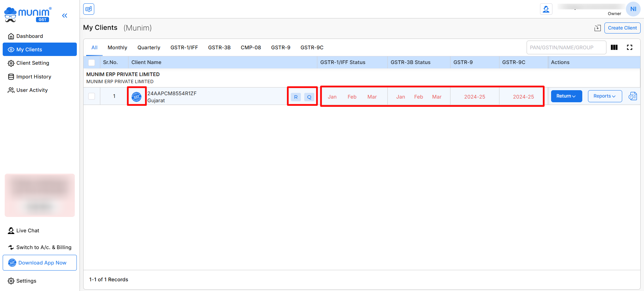Image resolution: width=644 pixels, height=291 pixels.
Task: Click the notes icon in top bar
Action: pos(89,9)
